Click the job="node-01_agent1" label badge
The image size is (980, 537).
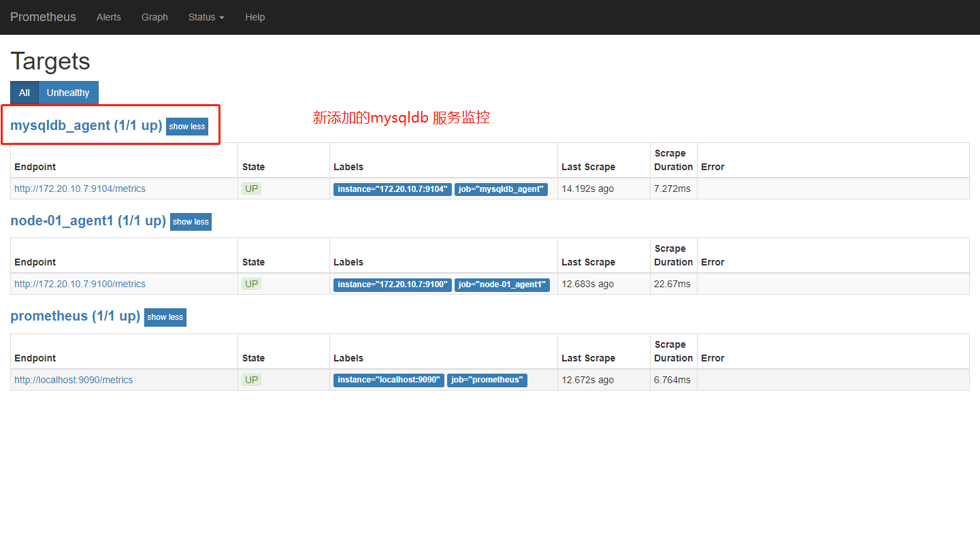pos(502,284)
